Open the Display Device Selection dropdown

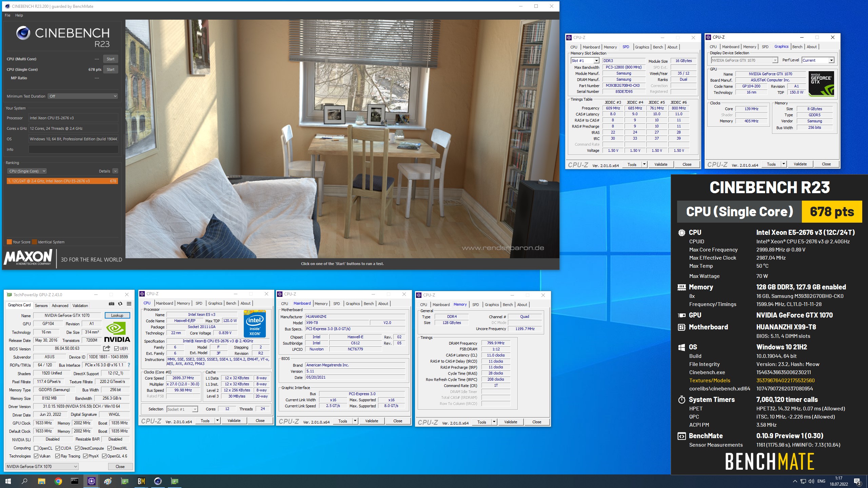point(744,60)
